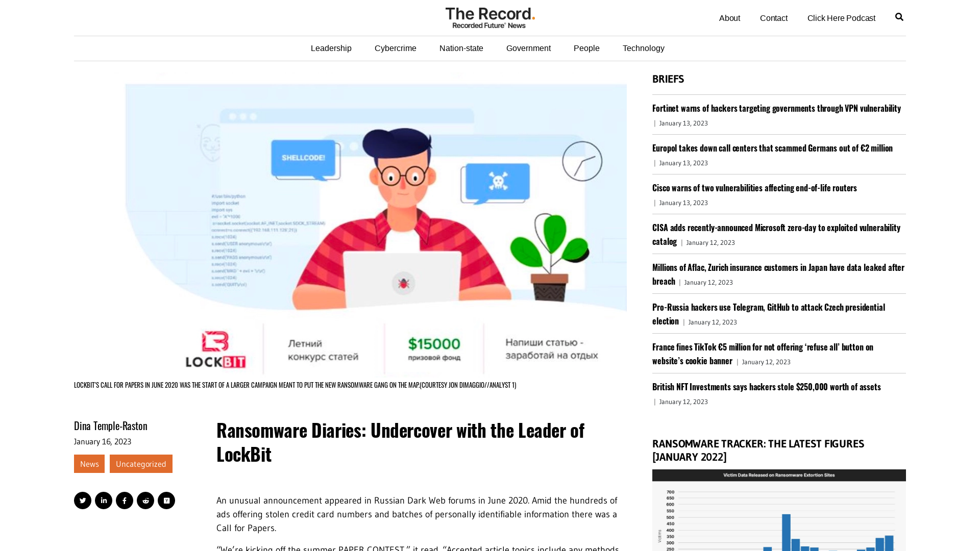Expand the Cybercrime navigation menu
The width and height of the screenshot is (980, 551).
coord(395,48)
